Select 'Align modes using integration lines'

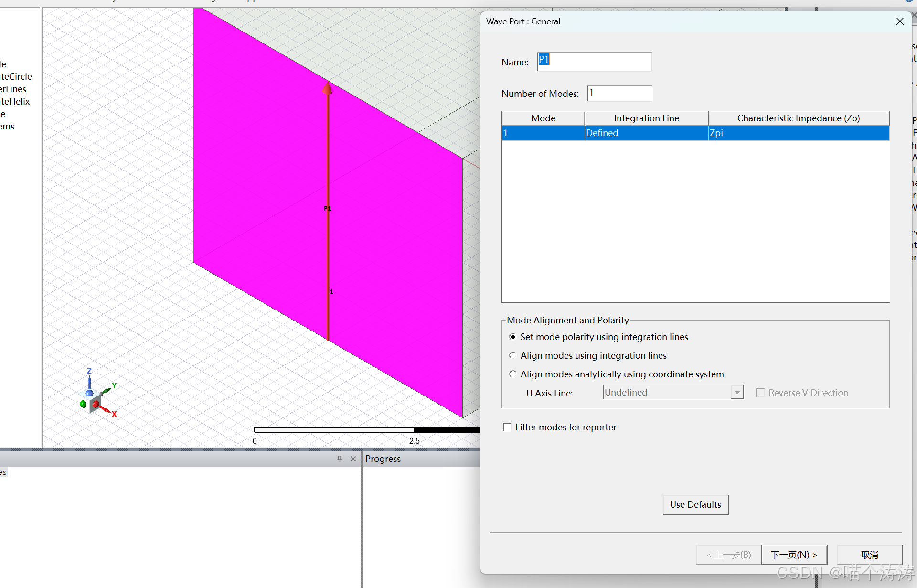[512, 355]
